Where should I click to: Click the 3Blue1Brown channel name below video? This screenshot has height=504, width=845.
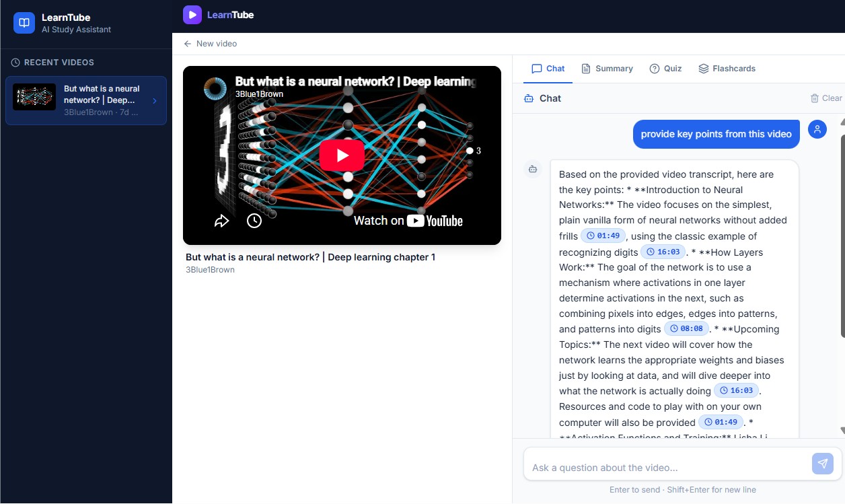click(x=210, y=270)
